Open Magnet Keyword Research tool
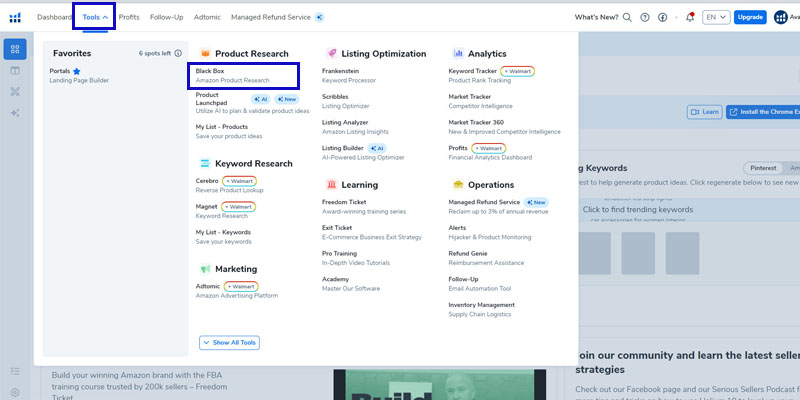This screenshot has height=400, width=800. pos(226,211)
